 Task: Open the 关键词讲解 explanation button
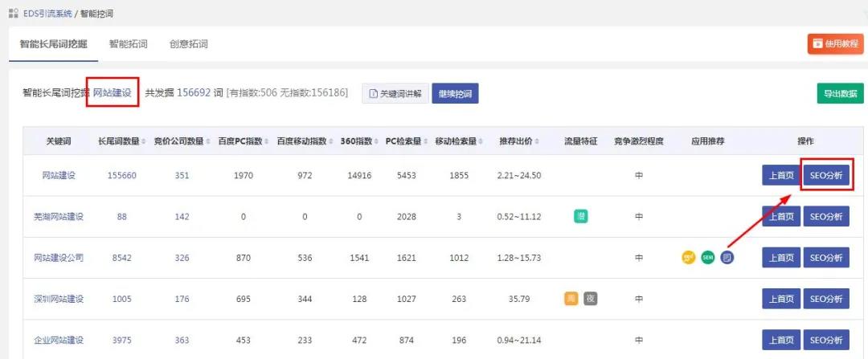pos(395,93)
